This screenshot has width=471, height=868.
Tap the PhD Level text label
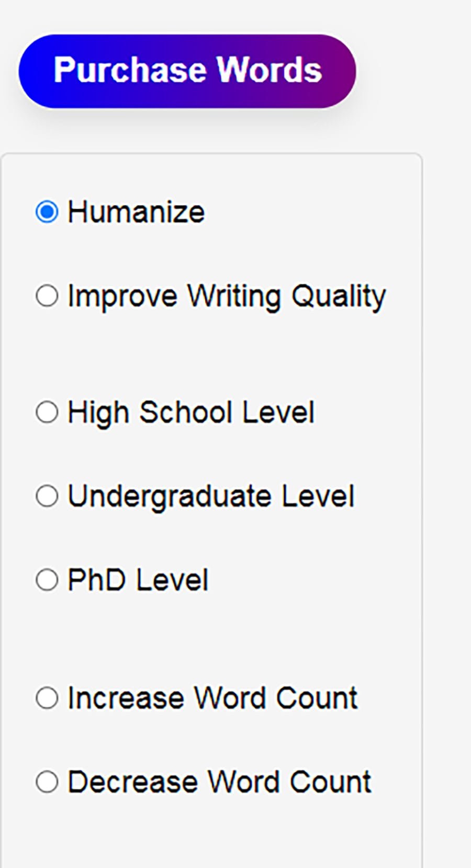pyautogui.click(x=138, y=580)
